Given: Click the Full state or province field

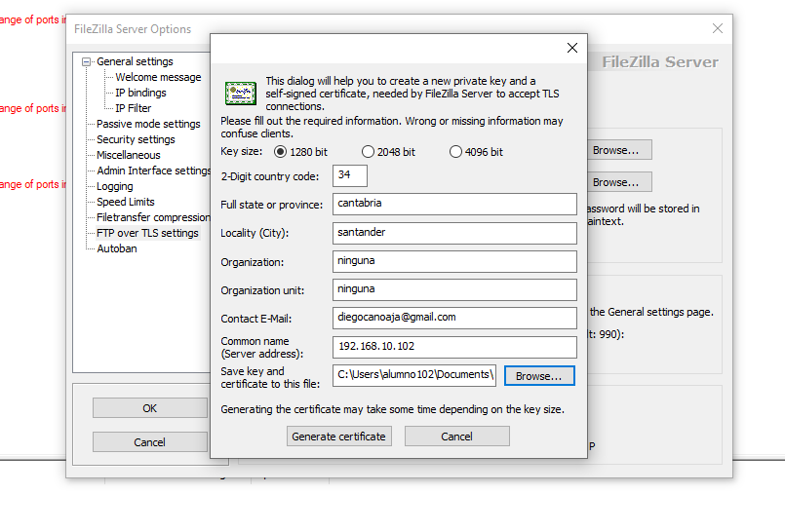Looking at the screenshot, I should [x=454, y=204].
